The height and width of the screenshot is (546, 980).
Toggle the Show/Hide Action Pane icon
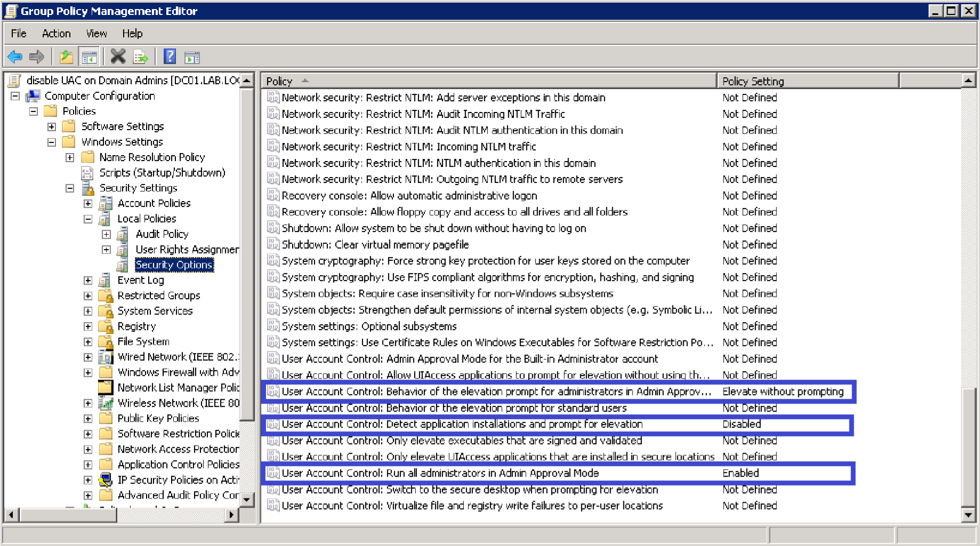pos(192,57)
